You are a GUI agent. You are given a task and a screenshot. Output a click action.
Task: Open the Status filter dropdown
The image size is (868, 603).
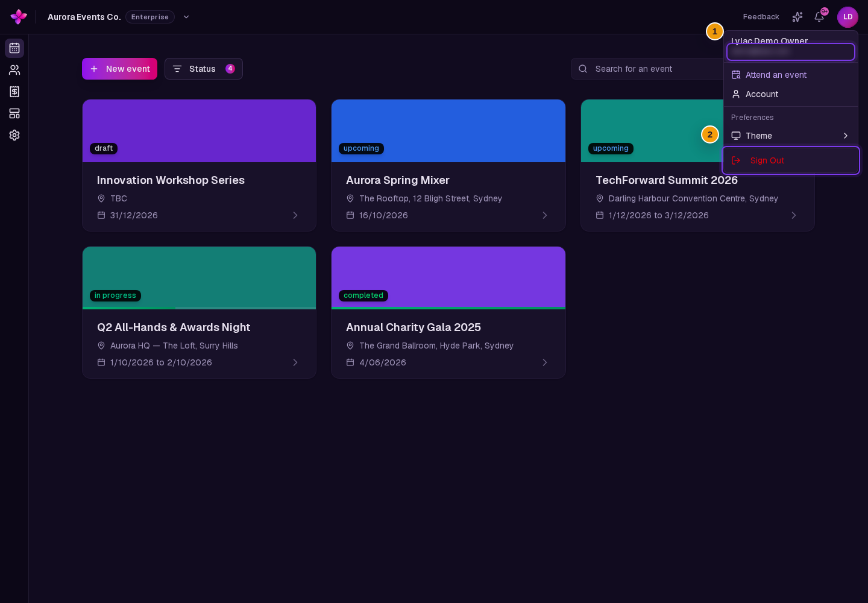pos(204,69)
